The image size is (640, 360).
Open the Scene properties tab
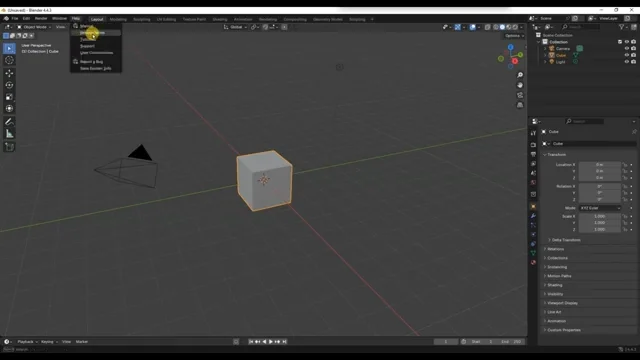(x=533, y=173)
